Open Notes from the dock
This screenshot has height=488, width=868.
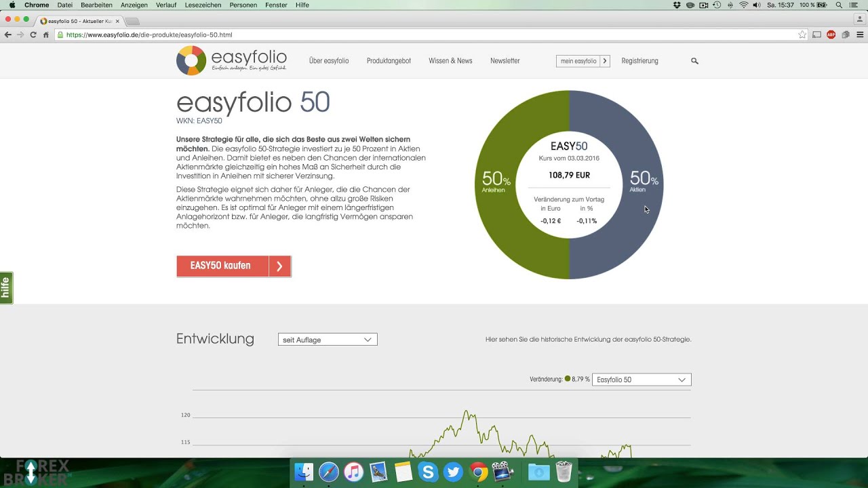403,471
